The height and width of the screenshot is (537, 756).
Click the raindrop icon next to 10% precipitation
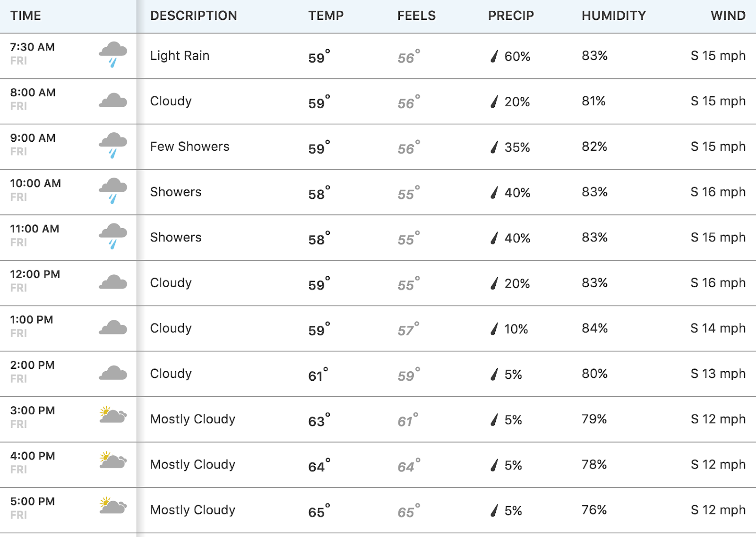pyautogui.click(x=494, y=329)
